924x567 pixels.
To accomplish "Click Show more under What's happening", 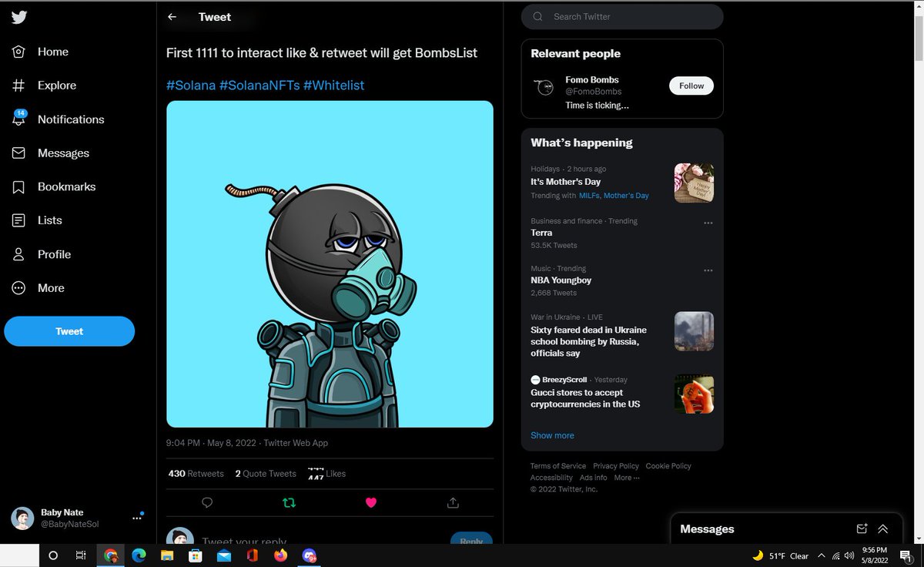I will [x=552, y=435].
